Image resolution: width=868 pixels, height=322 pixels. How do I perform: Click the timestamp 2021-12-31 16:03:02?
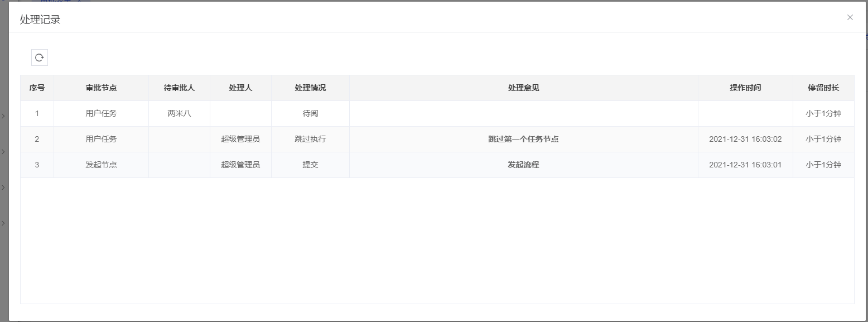point(745,140)
